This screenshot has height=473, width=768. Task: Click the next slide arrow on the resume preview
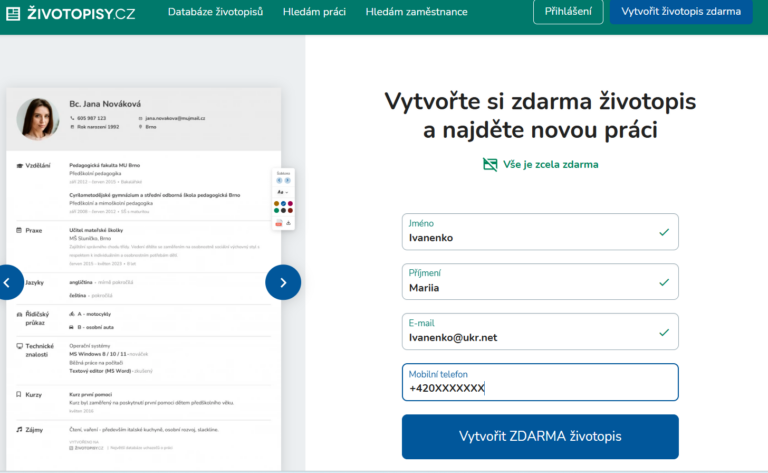click(283, 283)
